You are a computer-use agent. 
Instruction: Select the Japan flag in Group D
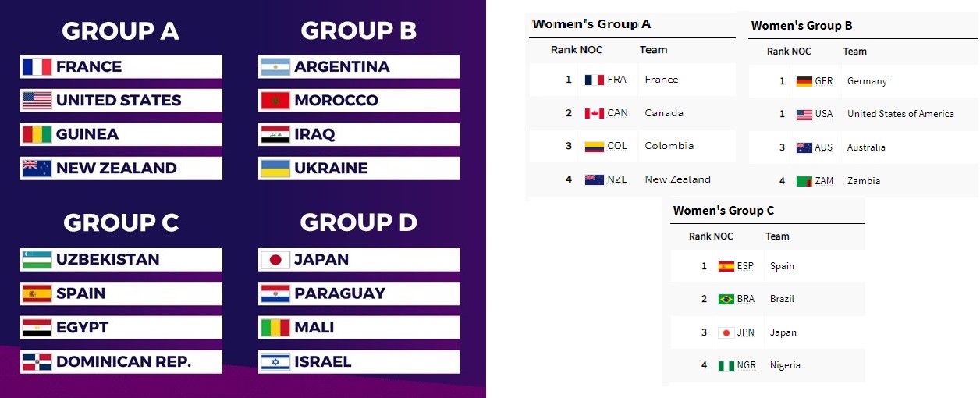click(x=275, y=260)
